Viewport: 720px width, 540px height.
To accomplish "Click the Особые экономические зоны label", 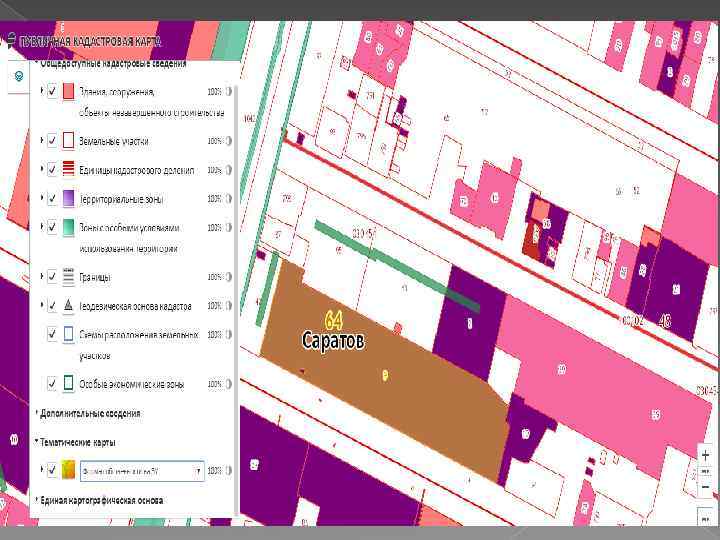I will click(x=132, y=384).
